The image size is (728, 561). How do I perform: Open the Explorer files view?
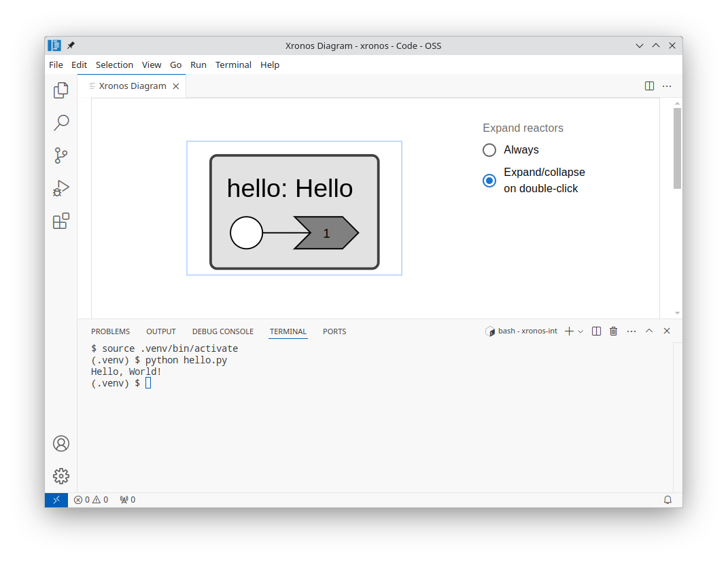point(60,90)
